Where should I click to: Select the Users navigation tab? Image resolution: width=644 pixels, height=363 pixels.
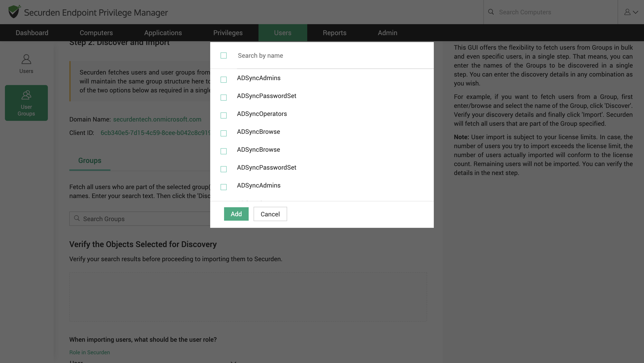(282, 33)
